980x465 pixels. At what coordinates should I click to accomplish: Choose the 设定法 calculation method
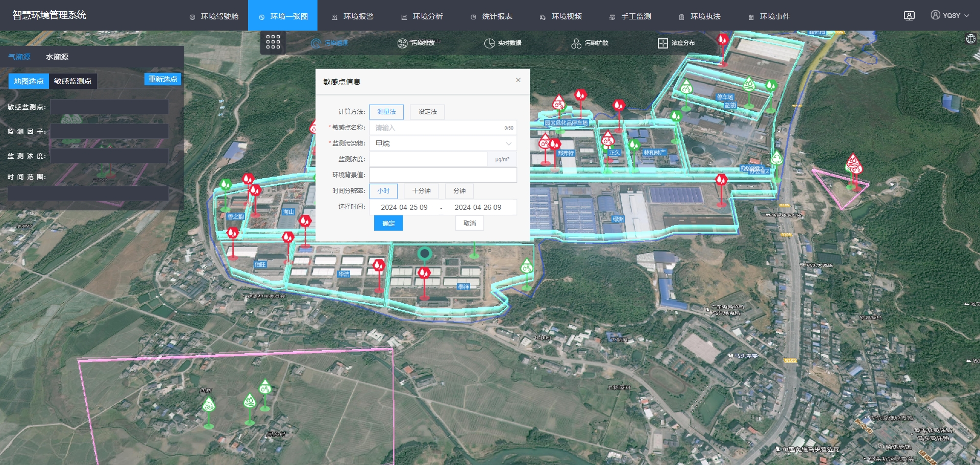coord(427,112)
